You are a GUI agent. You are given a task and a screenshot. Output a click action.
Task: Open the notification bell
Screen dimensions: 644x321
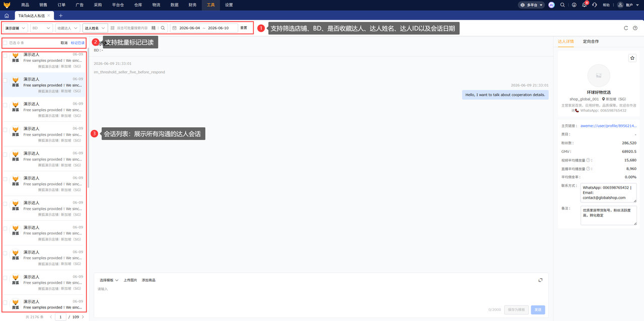[x=585, y=5]
